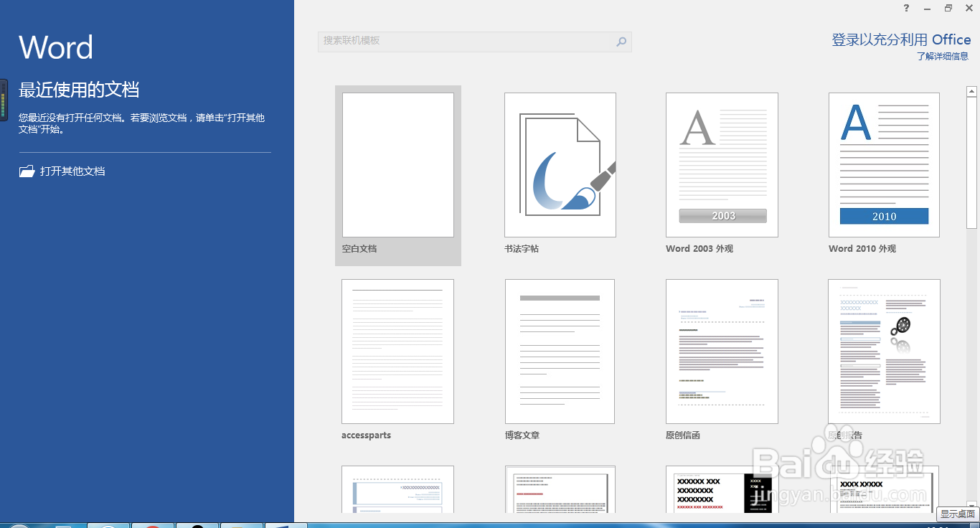The image size is (980, 528).
Task: Click the accessparts caption label
Action: click(367, 435)
